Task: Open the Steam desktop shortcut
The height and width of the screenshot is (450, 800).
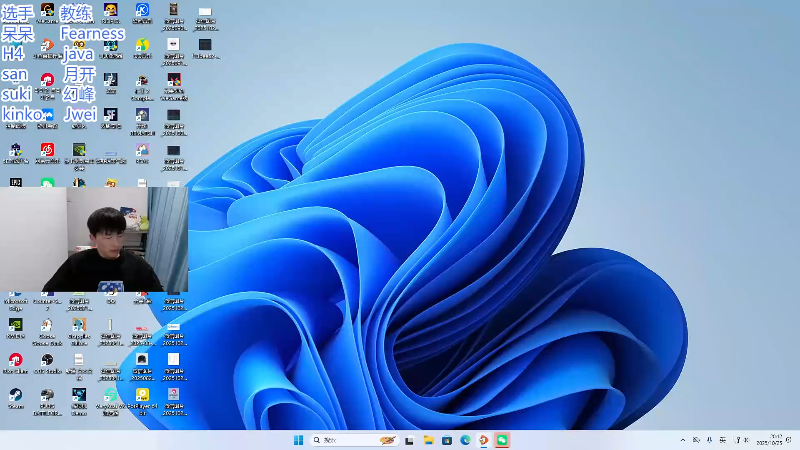Action: tap(15, 395)
